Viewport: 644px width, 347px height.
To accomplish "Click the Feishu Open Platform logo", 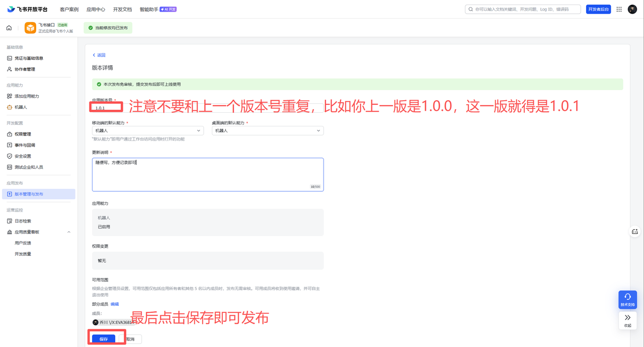I will click(x=27, y=9).
